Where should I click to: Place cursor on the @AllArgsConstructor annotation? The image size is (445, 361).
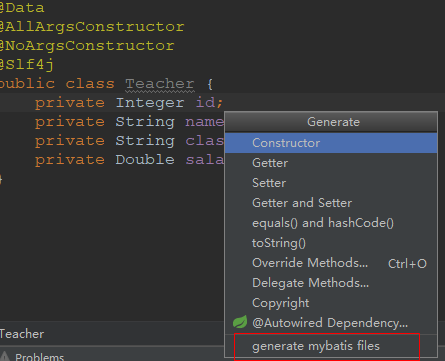pos(92,27)
